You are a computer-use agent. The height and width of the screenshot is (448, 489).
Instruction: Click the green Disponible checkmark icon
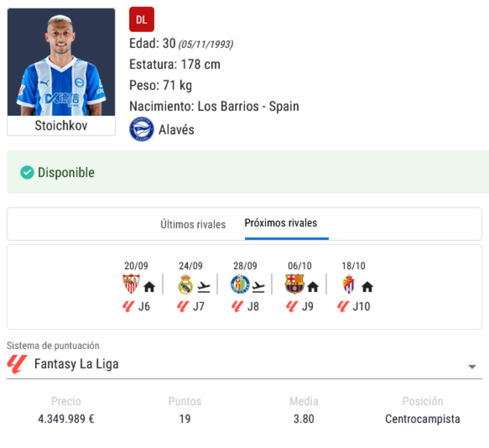coord(27,172)
